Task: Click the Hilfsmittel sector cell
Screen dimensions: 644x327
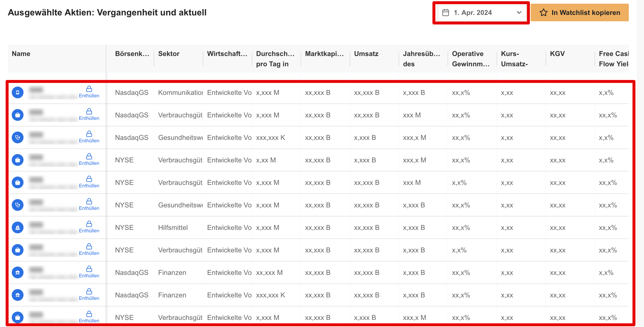Action: click(x=173, y=227)
